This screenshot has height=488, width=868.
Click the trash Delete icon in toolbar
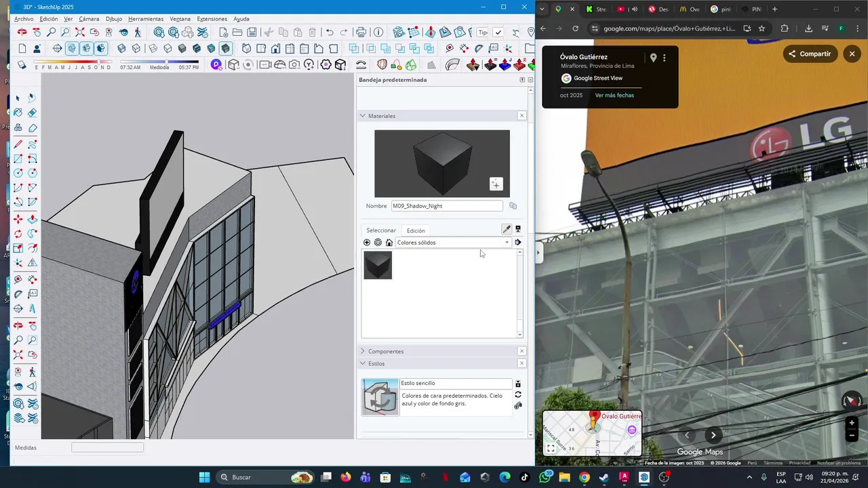pos(312,32)
